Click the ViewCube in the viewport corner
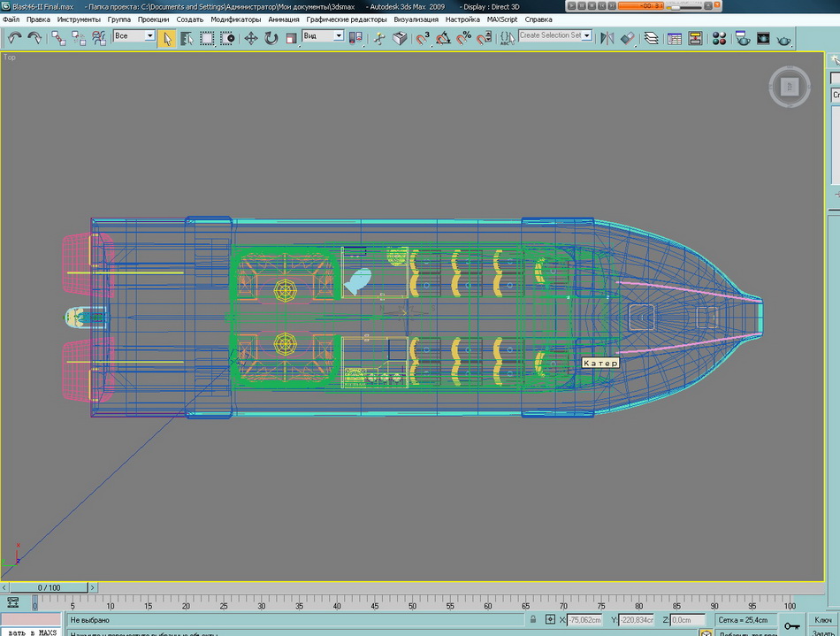 (789, 86)
